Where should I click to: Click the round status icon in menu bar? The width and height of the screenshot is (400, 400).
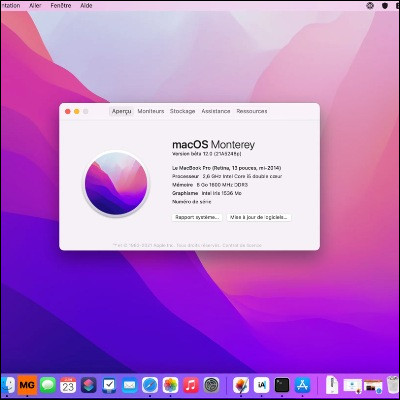coord(370,6)
